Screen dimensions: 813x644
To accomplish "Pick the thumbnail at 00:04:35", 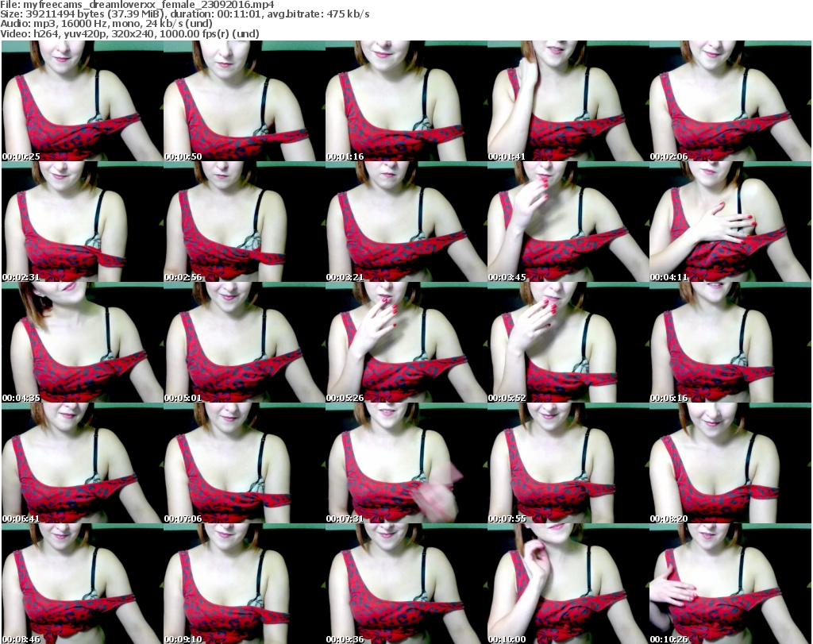I will [x=82, y=343].
